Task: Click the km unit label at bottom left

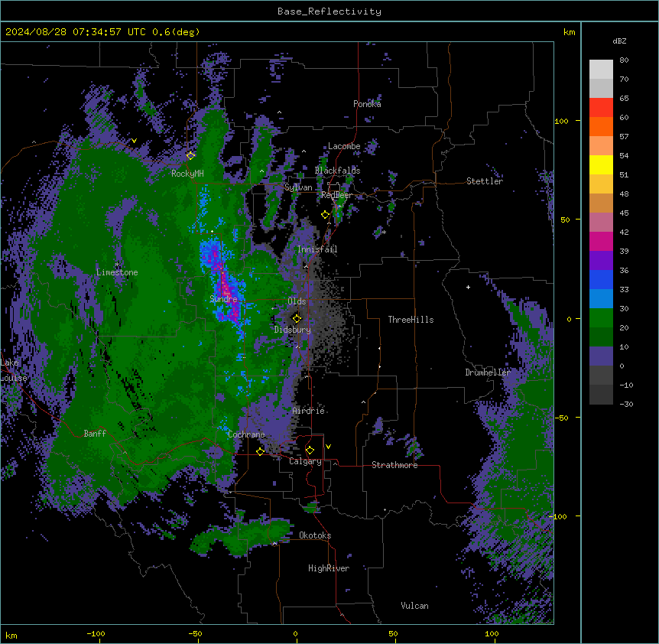Action: [11, 636]
